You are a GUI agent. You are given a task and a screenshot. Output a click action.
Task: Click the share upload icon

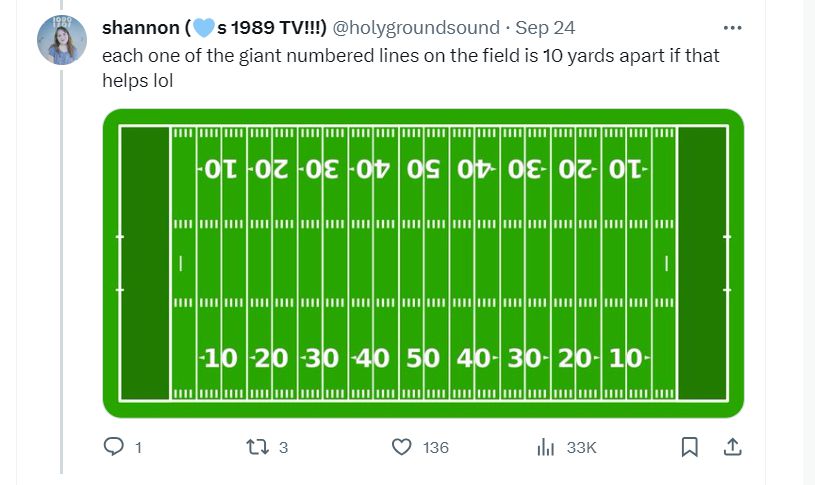click(x=732, y=447)
